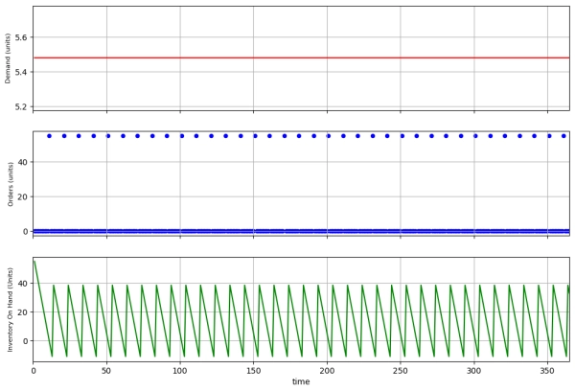
Task: Click the "time" x-axis label
Action: [301, 381]
